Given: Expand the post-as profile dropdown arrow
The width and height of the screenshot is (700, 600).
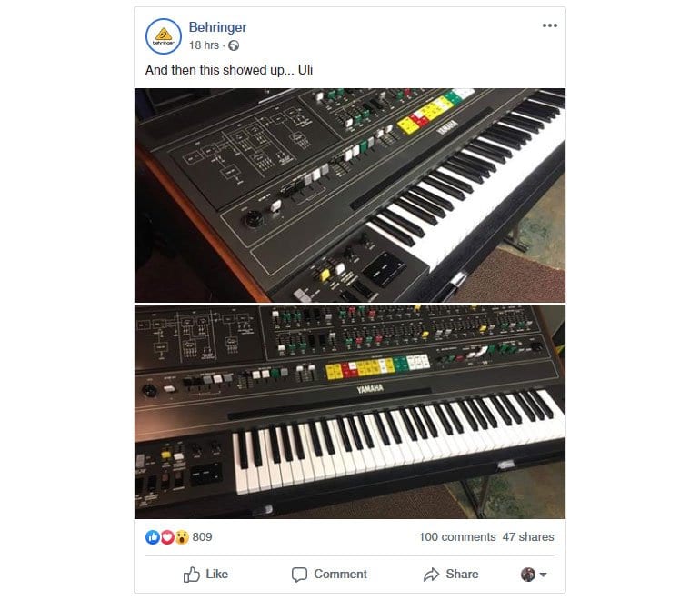Looking at the screenshot, I should (x=544, y=575).
